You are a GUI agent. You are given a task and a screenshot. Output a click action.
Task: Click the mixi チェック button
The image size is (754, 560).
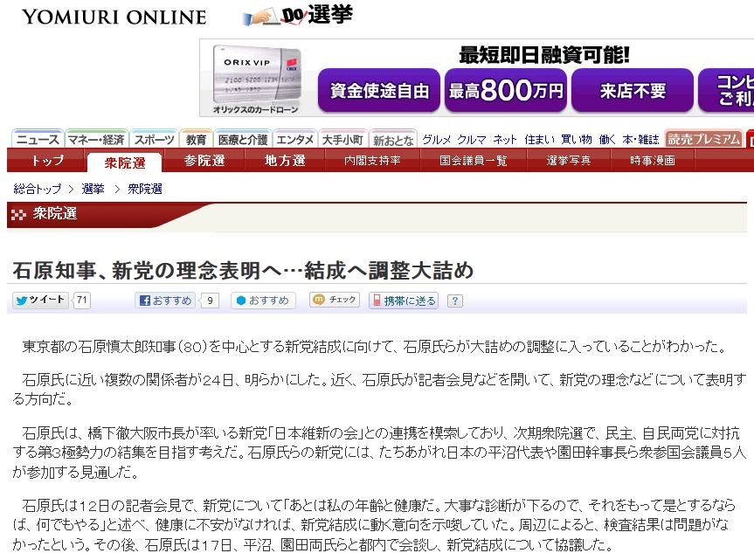335,300
